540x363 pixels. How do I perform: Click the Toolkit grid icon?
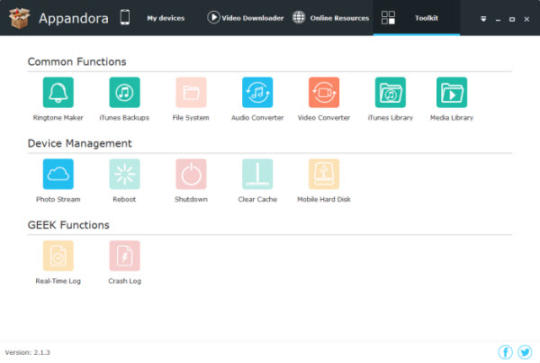pos(388,18)
